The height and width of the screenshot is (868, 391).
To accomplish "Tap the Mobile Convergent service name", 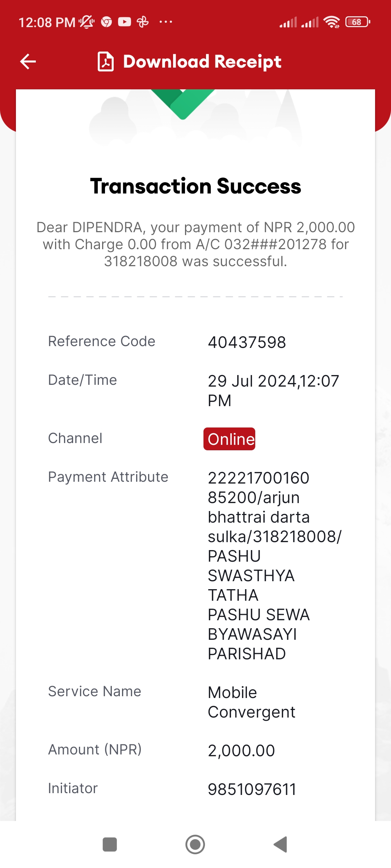I will click(252, 702).
